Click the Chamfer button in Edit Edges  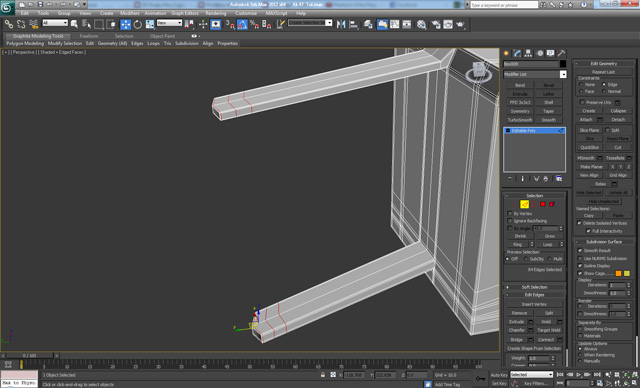point(517,330)
